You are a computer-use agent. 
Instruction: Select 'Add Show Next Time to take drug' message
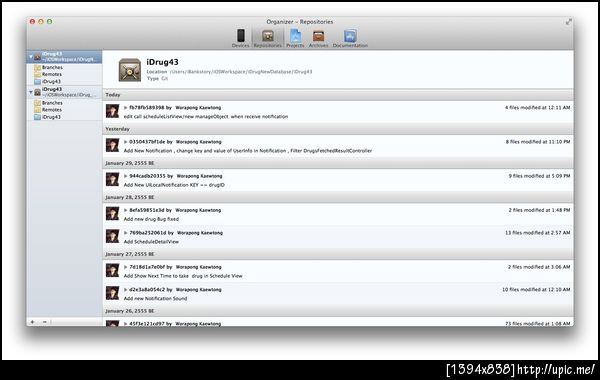[183, 276]
